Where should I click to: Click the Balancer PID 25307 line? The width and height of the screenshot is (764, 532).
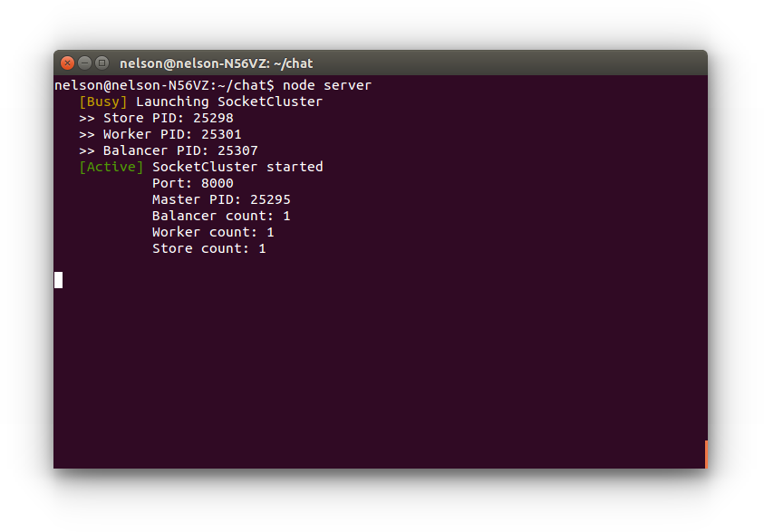(x=168, y=150)
